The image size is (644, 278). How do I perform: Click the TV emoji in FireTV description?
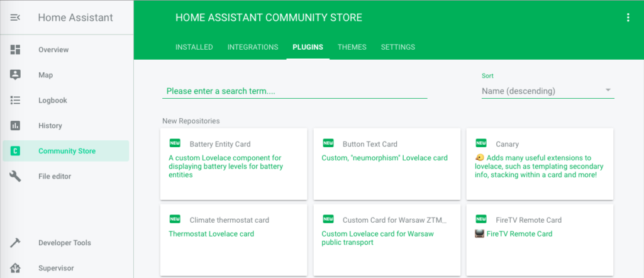click(479, 233)
